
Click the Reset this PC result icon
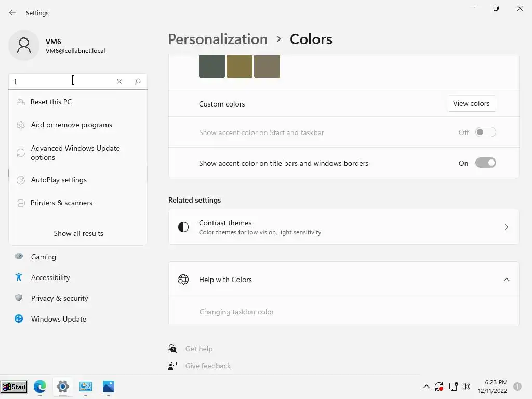click(x=21, y=102)
